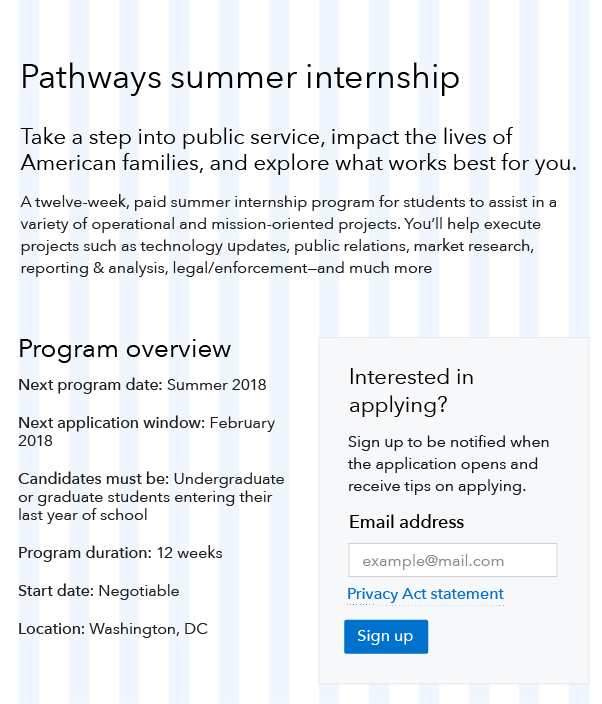
Task: Click the word Summer 2018
Action: coord(217,385)
